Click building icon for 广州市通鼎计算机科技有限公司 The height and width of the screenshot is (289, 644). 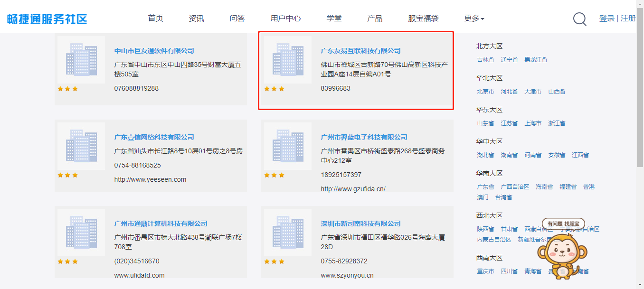[x=81, y=233]
